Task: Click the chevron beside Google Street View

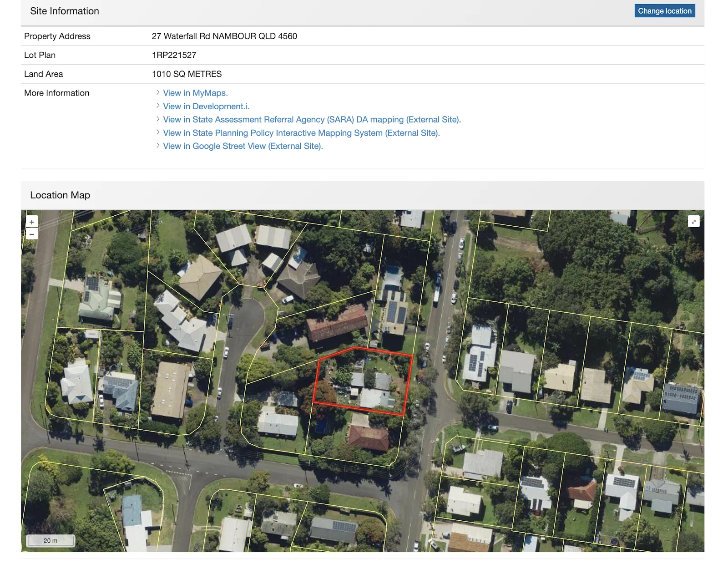Action: click(x=158, y=146)
